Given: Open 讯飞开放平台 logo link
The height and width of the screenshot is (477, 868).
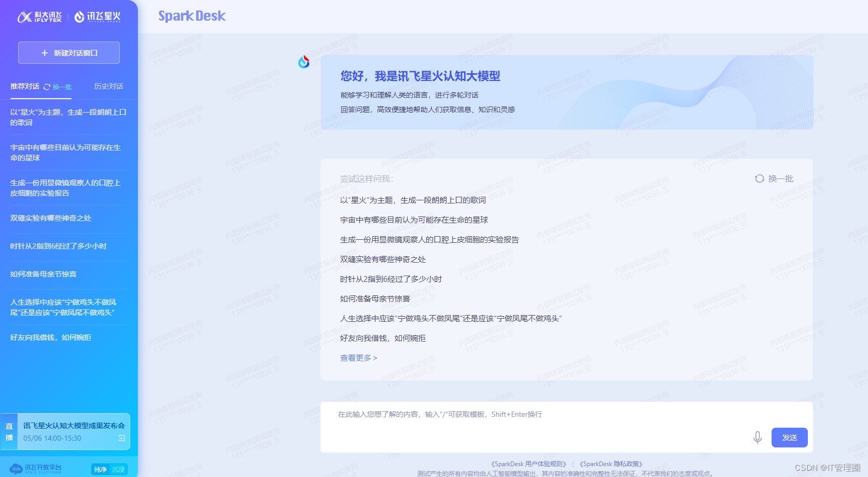Looking at the screenshot, I should tap(35, 469).
